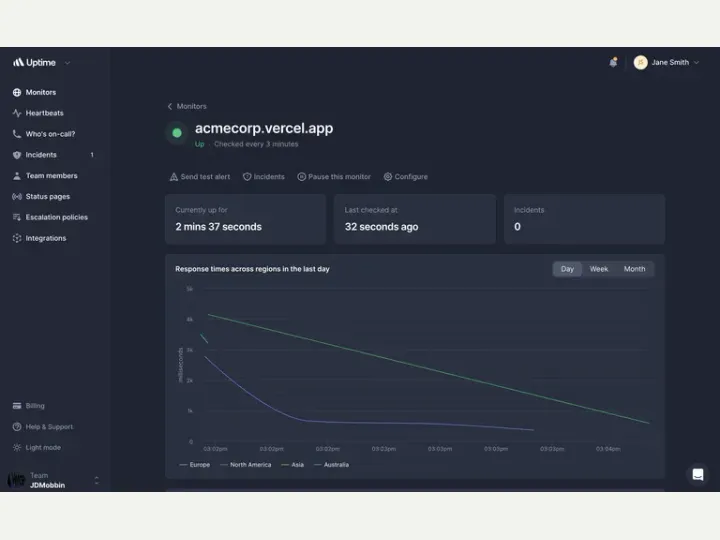Open Heartbeats page from sidebar

click(x=45, y=113)
